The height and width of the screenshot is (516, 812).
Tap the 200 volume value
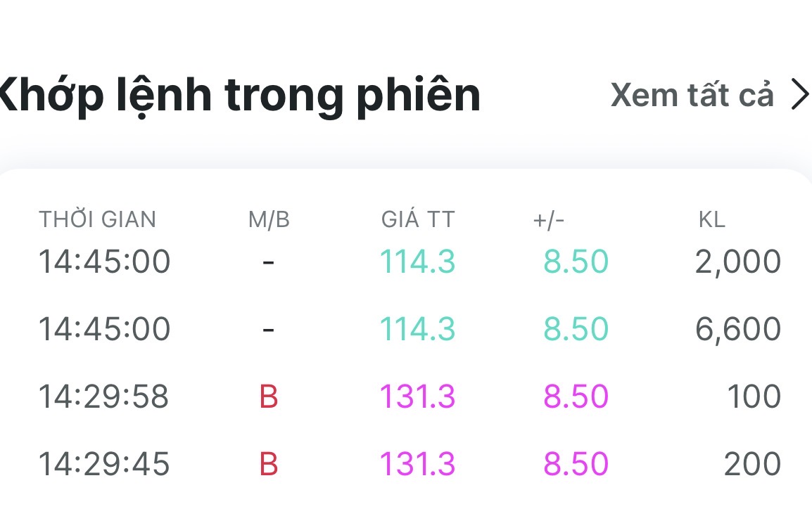(752, 464)
